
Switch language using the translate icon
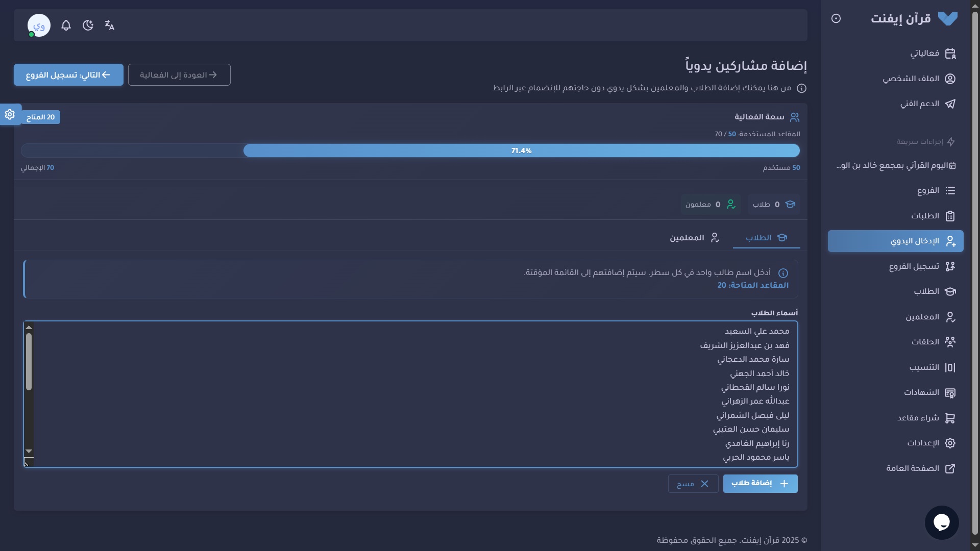coord(109,25)
